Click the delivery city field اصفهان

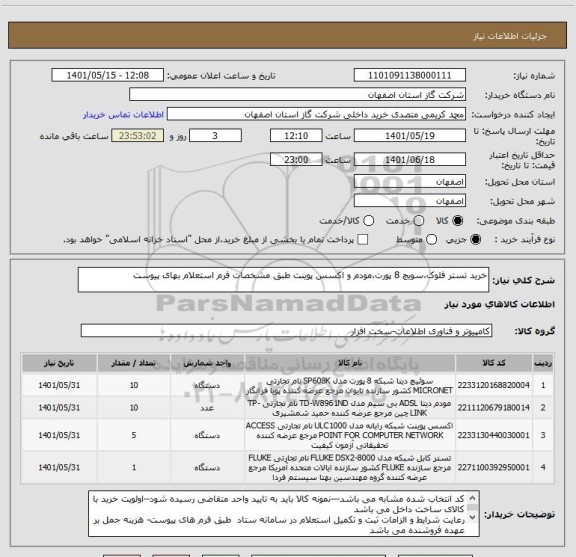pos(410,201)
